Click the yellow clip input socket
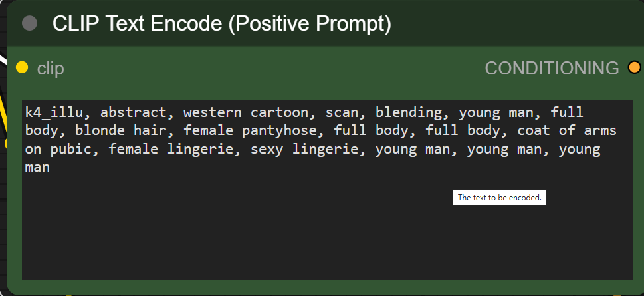This screenshot has height=296, width=644. click(22, 67)
